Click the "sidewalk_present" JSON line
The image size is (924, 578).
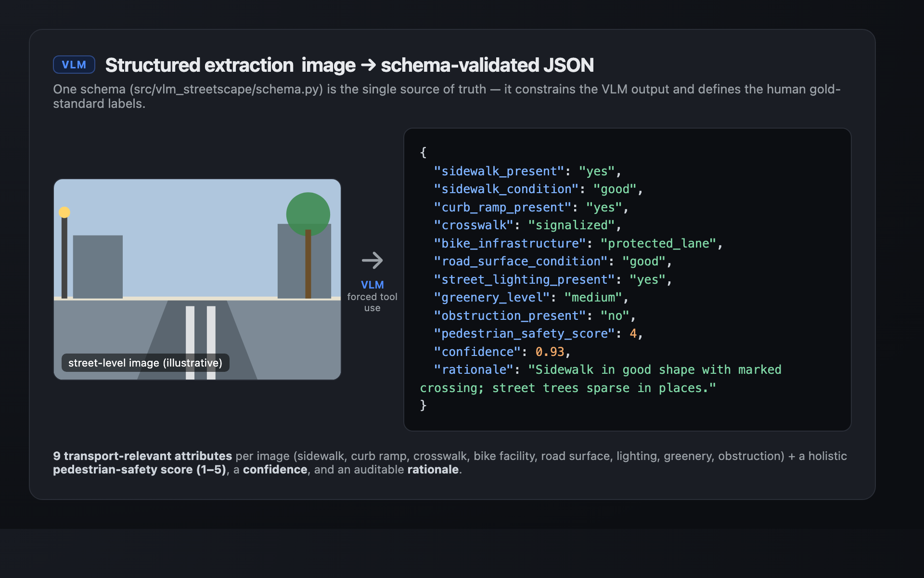click(528, 171)
